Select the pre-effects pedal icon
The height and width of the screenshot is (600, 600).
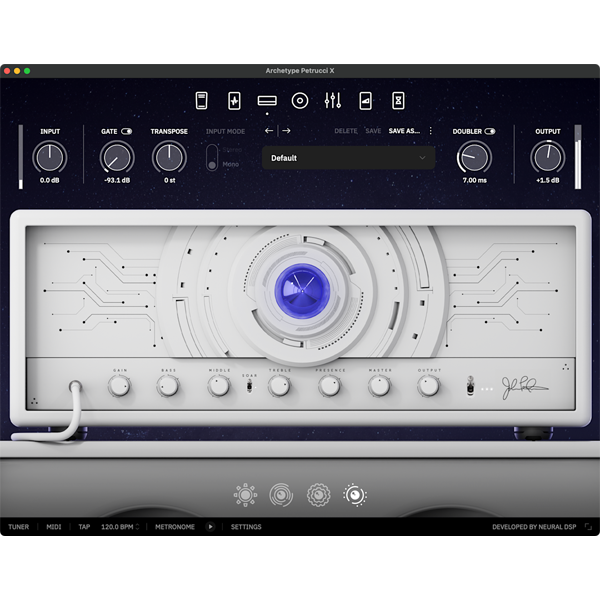(x=234, y=100)
